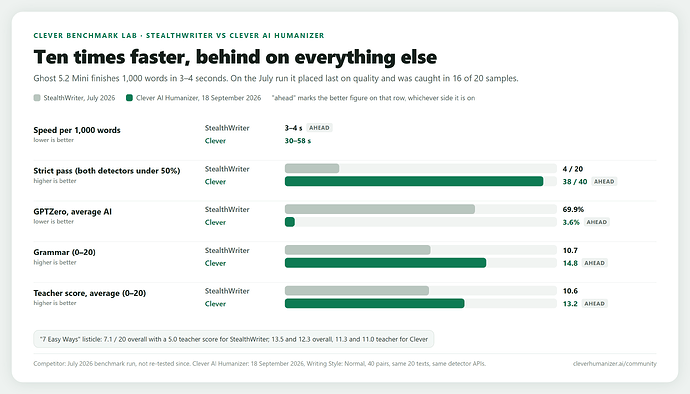Click the "13.2" teacher score value

pos(570,303)
